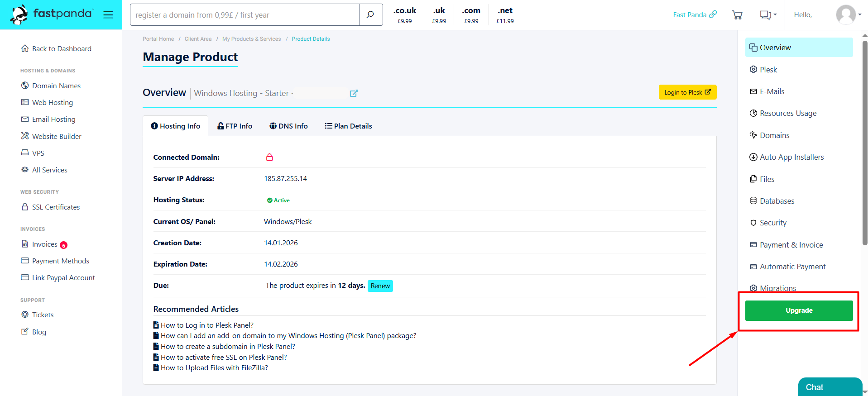This screenshot has height=396, width=868.
Task: Click the domain search input field
Action: (245, 15)
